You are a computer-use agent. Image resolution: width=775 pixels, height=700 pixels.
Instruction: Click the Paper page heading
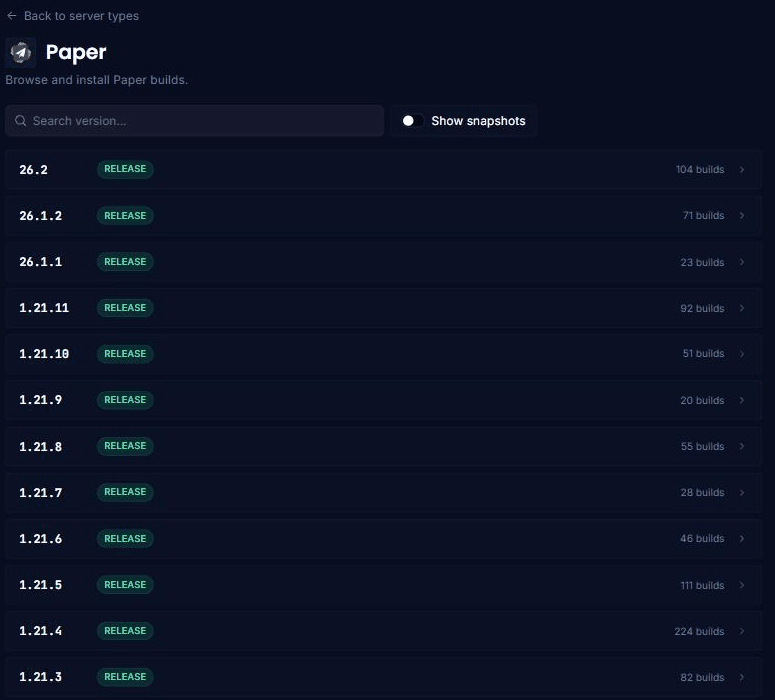pyautogui.click(x=76, y=52)
